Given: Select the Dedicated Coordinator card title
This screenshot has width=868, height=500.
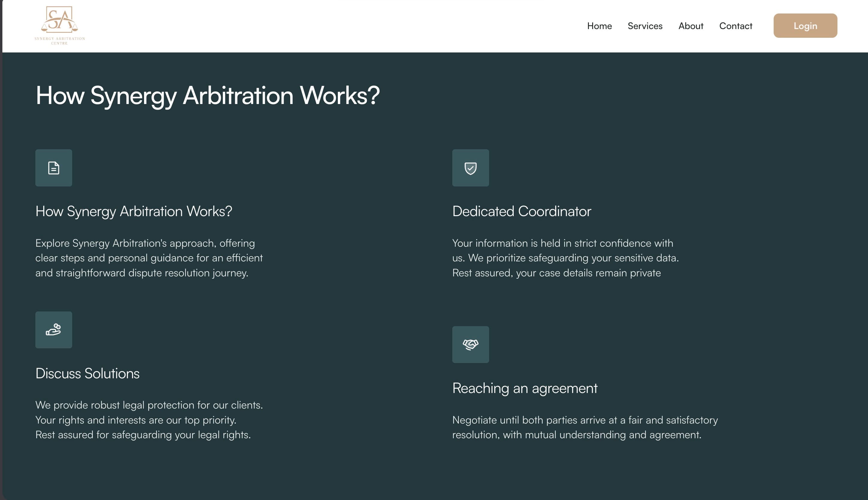Looking at the screenshot, I should point(521,211).
